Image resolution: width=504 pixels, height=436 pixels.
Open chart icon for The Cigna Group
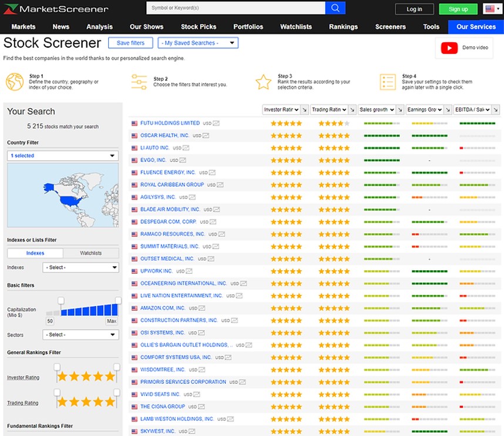[x=201, y=407]
